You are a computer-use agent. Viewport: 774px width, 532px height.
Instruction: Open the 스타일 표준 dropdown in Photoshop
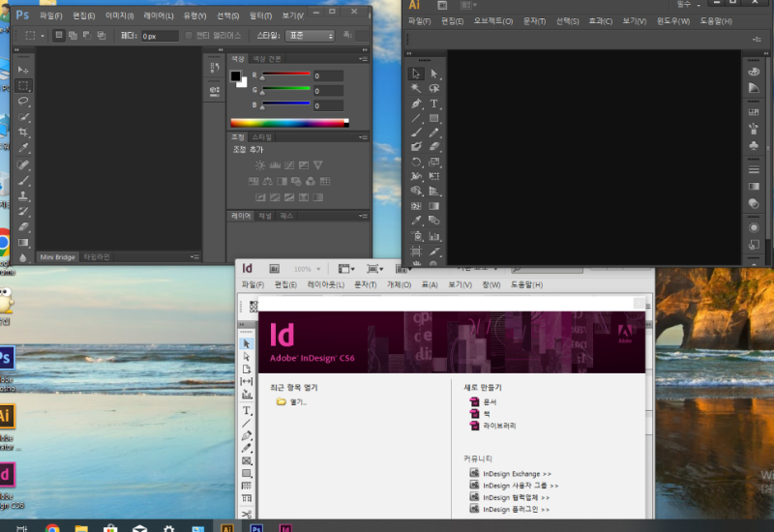tap(310, 36)
